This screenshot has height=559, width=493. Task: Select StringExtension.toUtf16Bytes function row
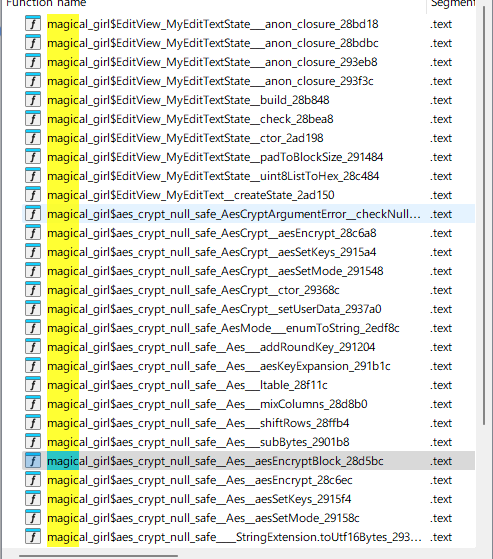click(248, 537)
